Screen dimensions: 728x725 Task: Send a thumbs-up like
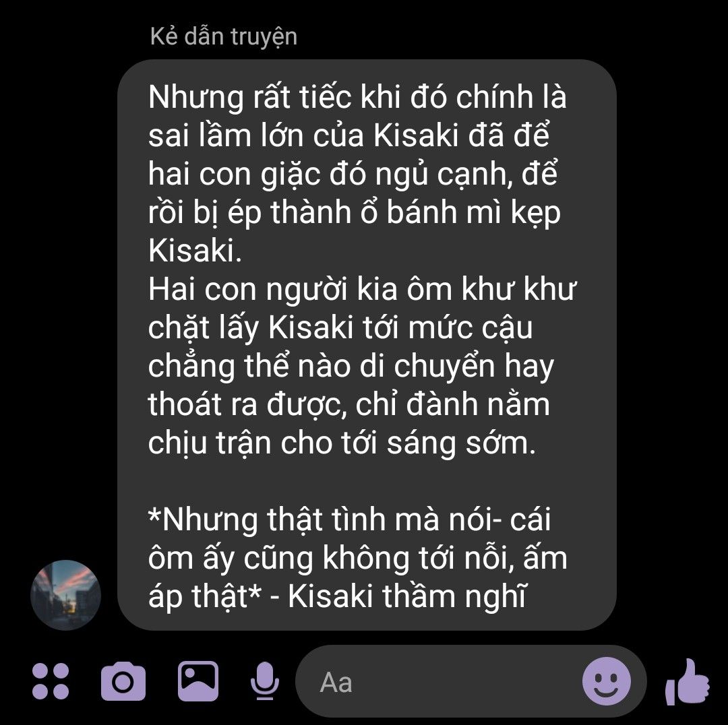coord(687,681)
